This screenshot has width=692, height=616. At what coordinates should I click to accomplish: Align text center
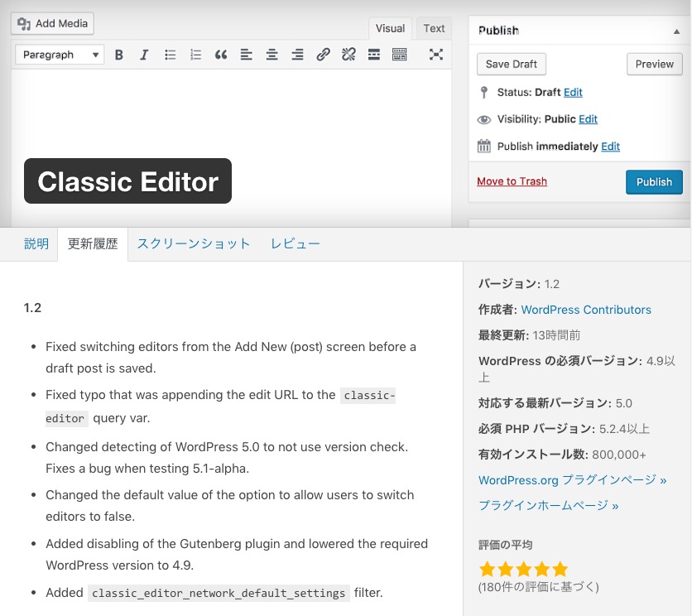click(x=272, y=55)
